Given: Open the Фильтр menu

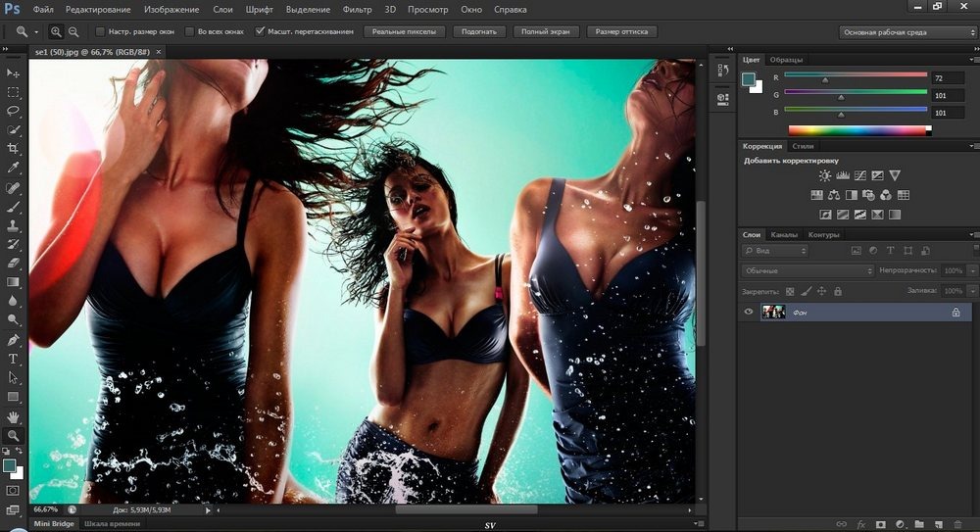Looking at the screenshot, I should click(359, 9).
